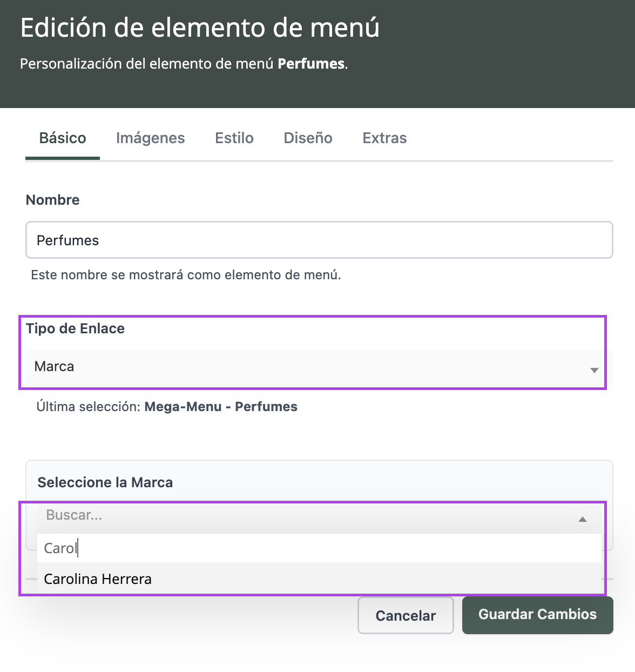Save with the Guardar Cambios button
The image size is (635, 672).
tap(537, 615)
